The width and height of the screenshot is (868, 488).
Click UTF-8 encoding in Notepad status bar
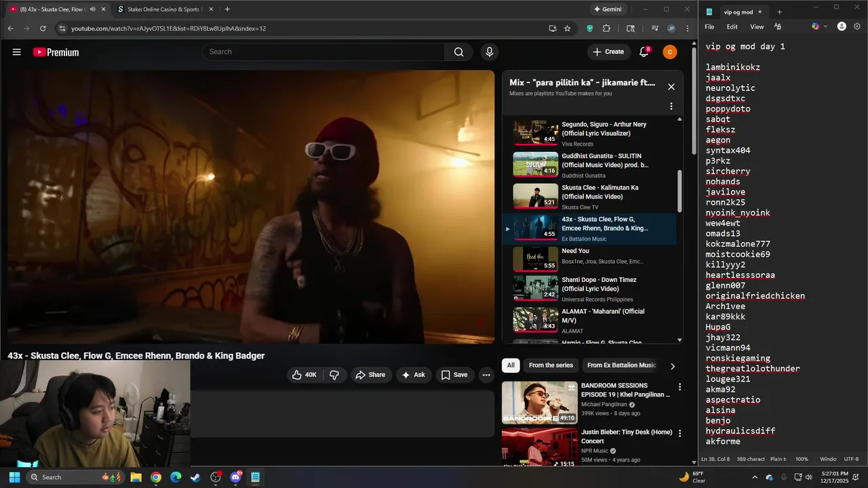pyautogui.click(x=852, y=459)
